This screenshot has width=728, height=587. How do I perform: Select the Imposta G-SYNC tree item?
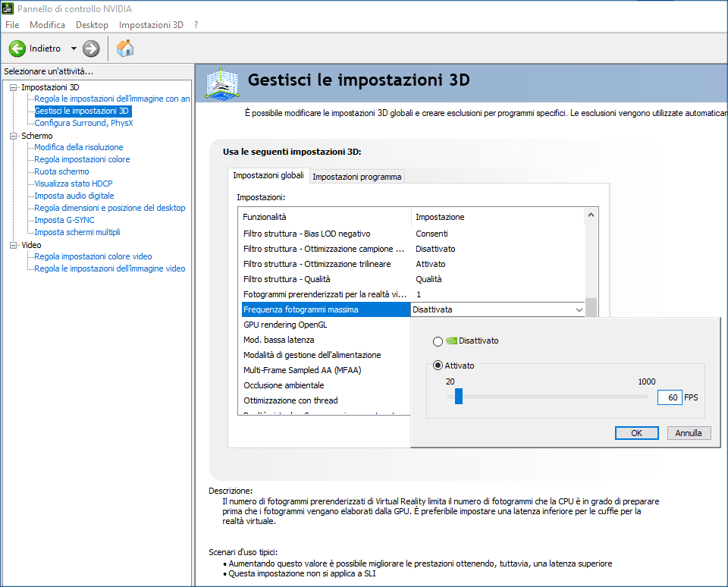[64, 220]
